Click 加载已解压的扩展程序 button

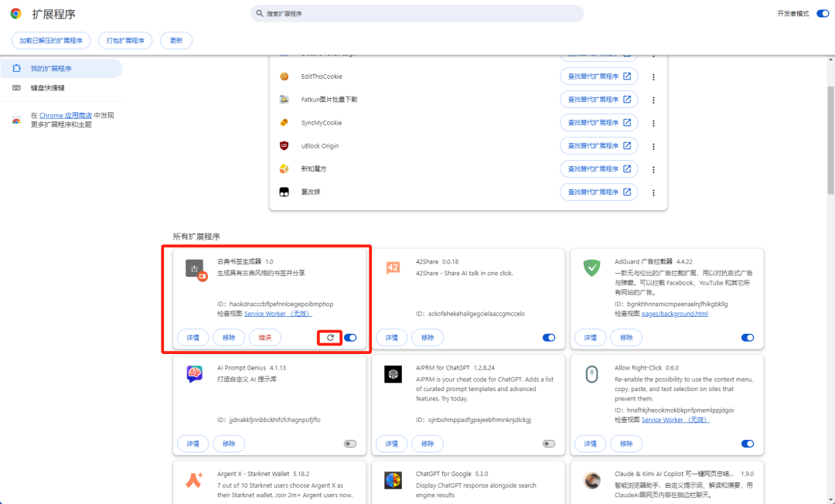[51, 40]
